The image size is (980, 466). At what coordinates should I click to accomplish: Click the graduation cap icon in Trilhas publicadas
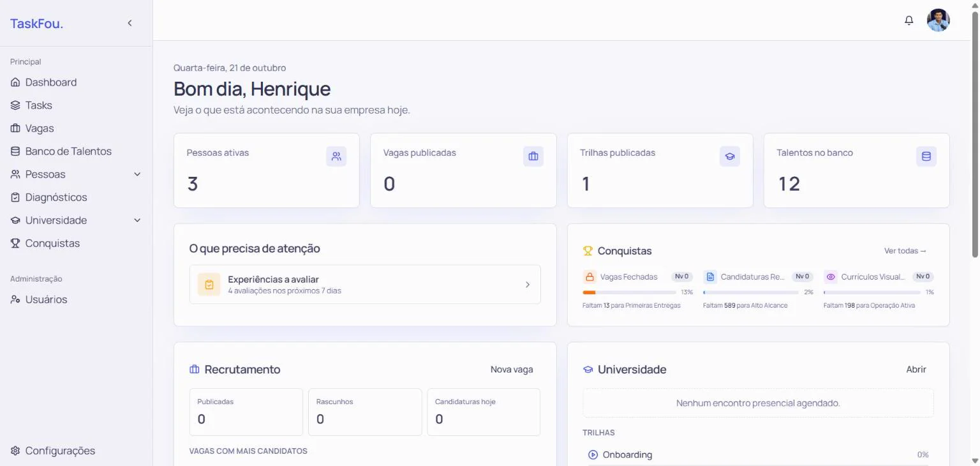[x=730, y=156]
